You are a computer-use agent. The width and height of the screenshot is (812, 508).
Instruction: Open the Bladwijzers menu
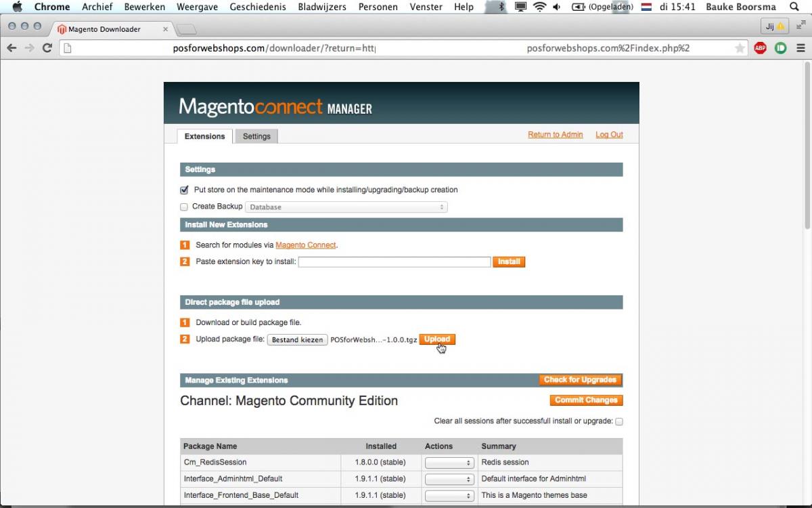tap(322, 7)
